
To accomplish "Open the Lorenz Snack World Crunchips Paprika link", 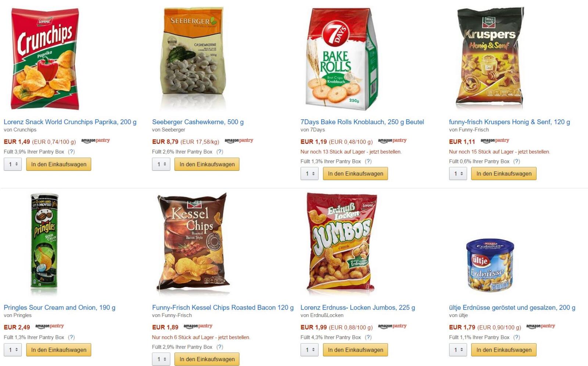I will pos(70,122).
